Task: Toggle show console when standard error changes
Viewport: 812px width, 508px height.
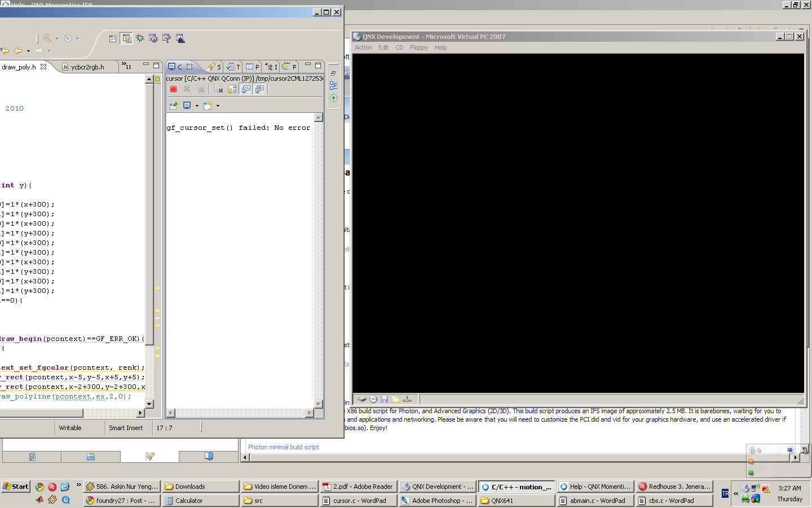Action: point(259,89)
